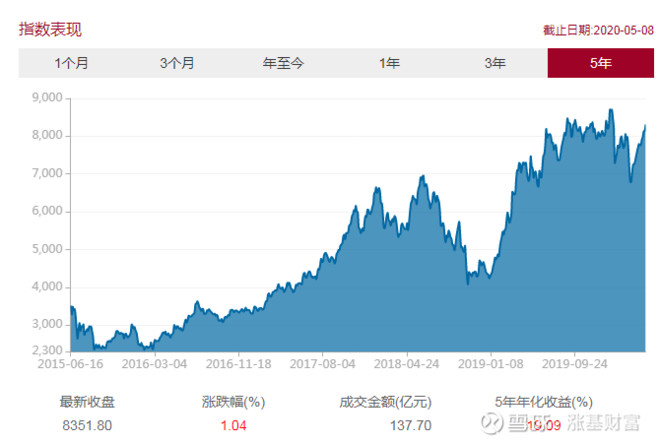Screen dimensions: 660x443
Task: Click the 3,000 y-axis label
Action: tap(47, 324)
